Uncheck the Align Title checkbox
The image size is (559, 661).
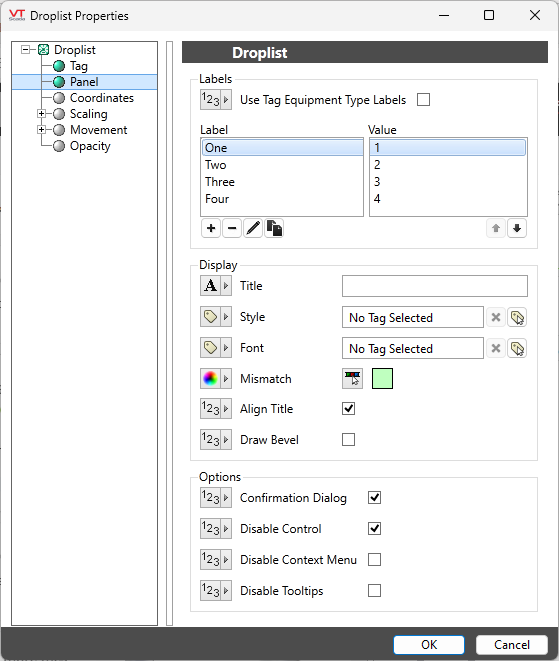click(349, 408)
